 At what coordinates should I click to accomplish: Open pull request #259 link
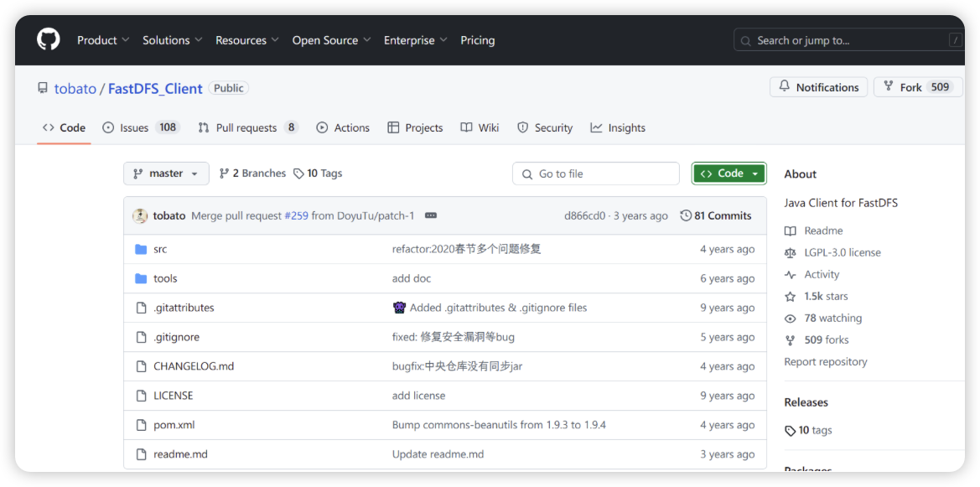(x=296, y=215)
